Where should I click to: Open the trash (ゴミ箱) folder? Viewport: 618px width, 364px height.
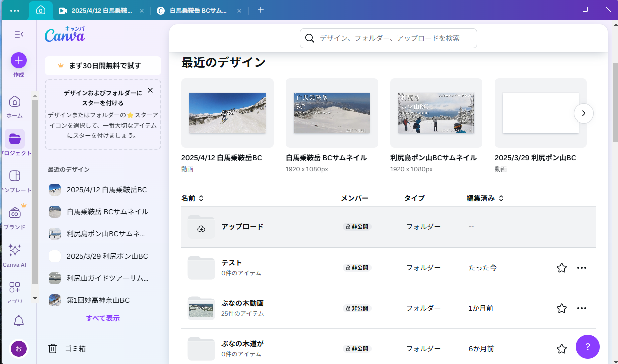[67, 348]
